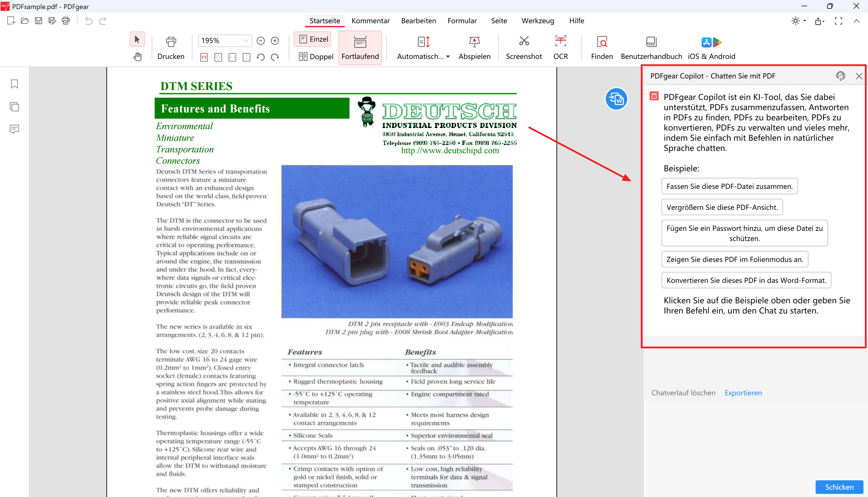Click the fit width icon
Viewport: 868px width, 497px height.
(232, 57)
